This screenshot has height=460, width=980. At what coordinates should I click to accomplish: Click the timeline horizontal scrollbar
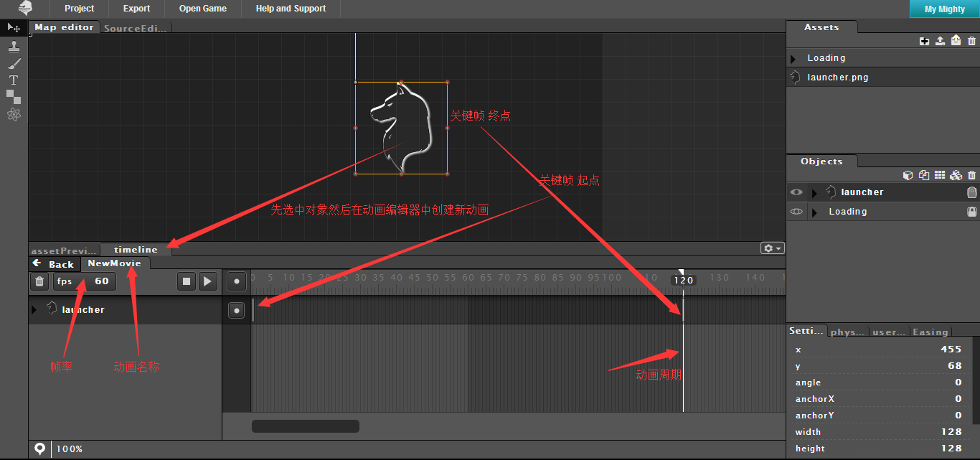pyautogui.click(x=305, y=426)
